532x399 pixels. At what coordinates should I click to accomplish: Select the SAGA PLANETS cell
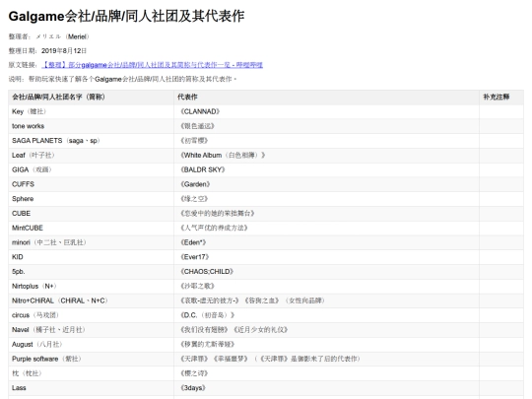pos(91,141)
